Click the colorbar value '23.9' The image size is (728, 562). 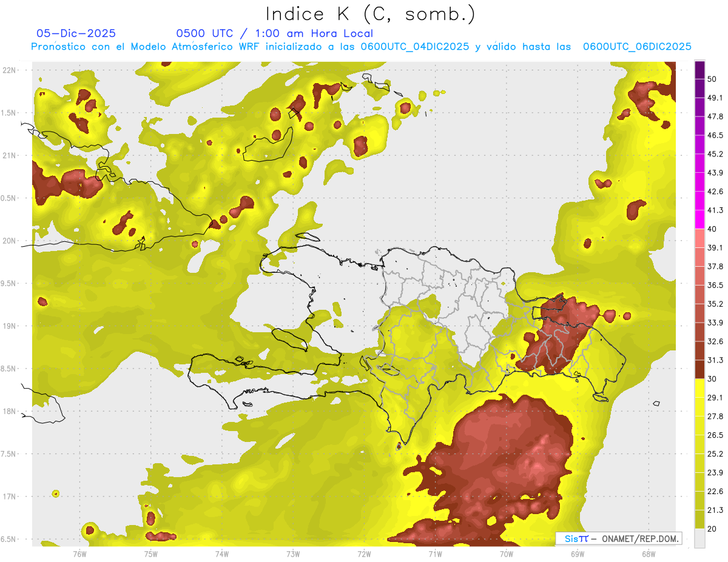[715, 473]
